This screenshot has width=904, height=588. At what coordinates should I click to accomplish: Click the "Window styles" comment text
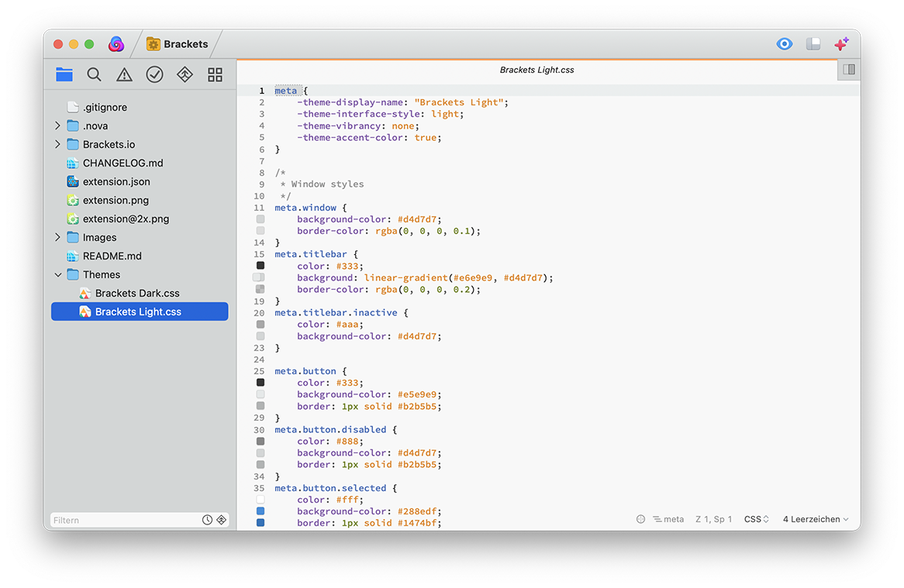[327, 184]
